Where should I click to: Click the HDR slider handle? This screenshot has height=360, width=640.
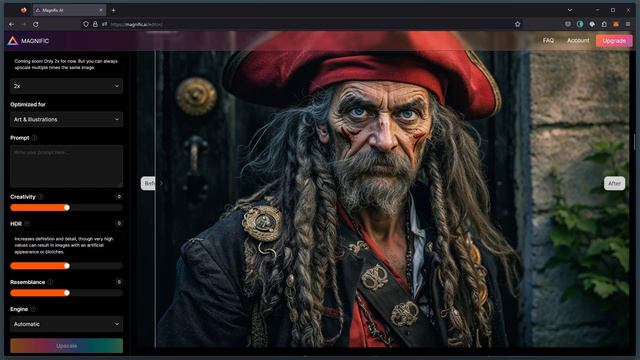[x=67, y=266]
